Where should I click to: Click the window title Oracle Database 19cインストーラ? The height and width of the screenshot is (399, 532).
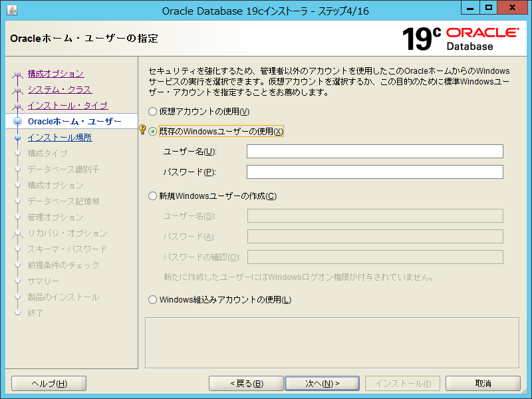tap(265, 11)
